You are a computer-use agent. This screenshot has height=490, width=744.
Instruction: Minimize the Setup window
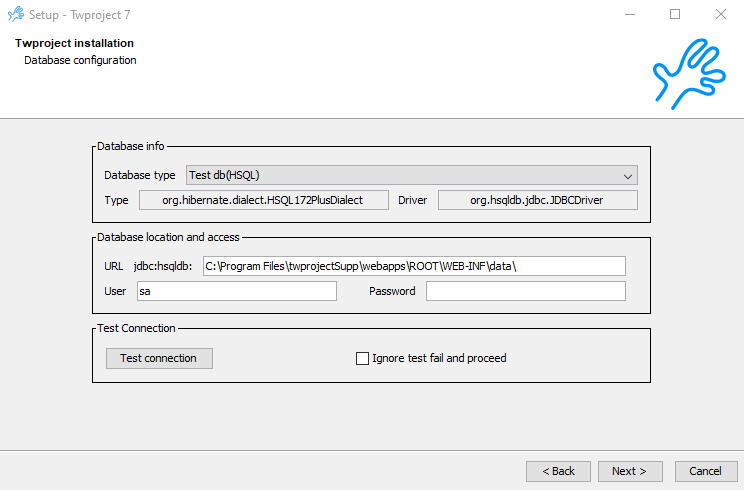pos(630,15)
